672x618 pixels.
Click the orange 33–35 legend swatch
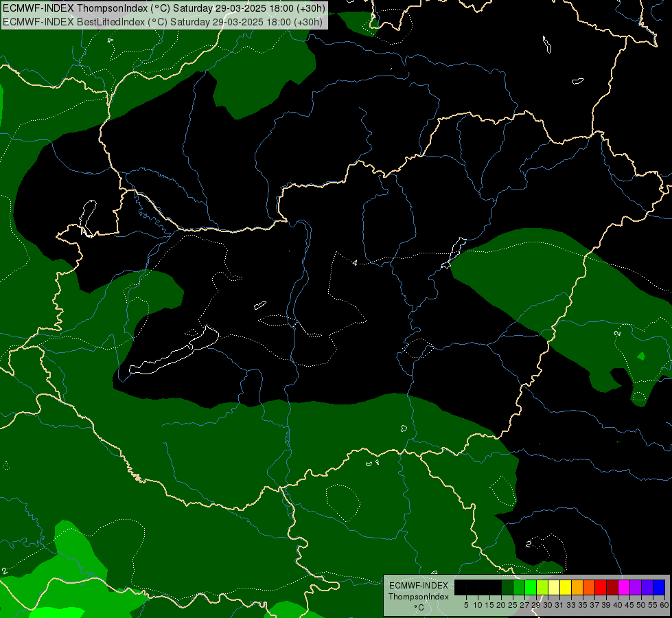577,587
